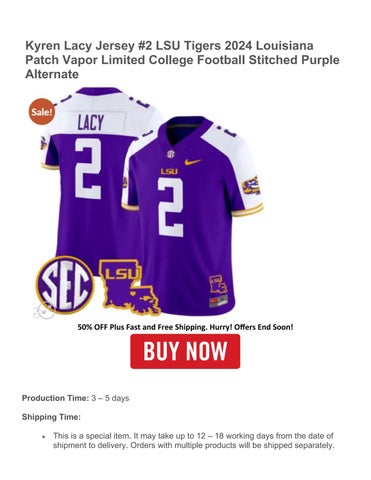Click the LSU Louisiana state patch logo

pyautogui.click(x=129, y=287)
